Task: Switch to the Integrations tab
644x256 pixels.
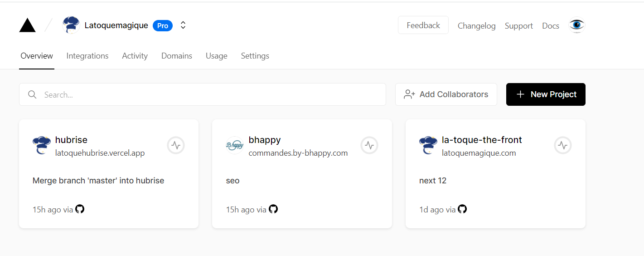Action: coord(87,56)
